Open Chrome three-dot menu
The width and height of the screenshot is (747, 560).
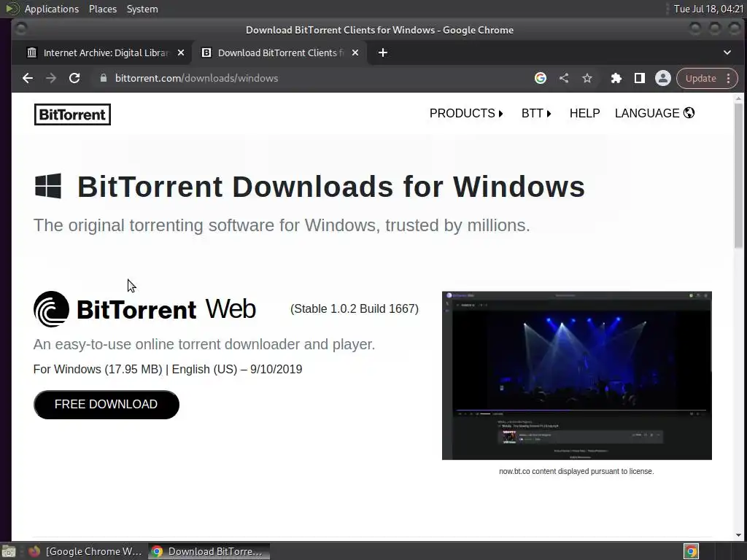coord(729,78)
